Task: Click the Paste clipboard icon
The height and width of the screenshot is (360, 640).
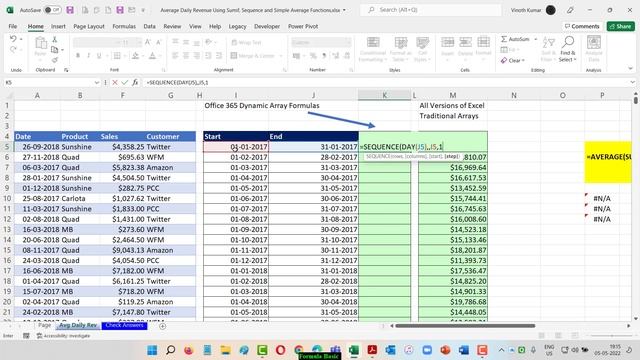Action: coord(40,43)
